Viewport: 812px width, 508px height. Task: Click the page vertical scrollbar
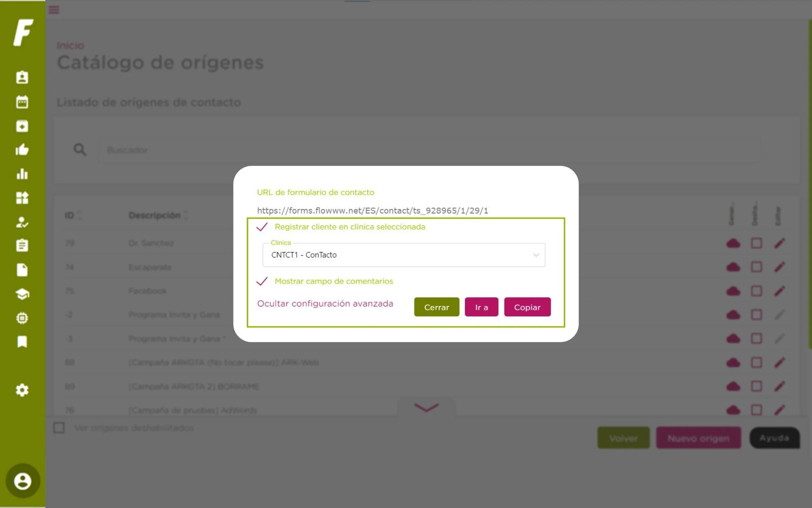(810, 184)
